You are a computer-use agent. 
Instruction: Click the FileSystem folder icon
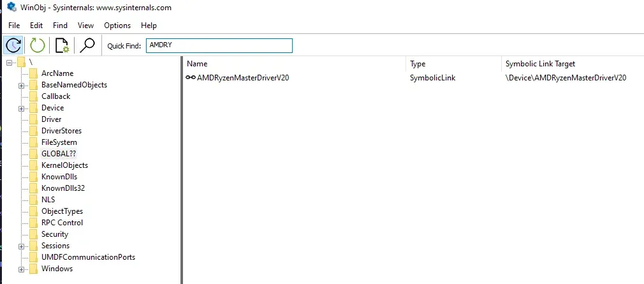34,142
